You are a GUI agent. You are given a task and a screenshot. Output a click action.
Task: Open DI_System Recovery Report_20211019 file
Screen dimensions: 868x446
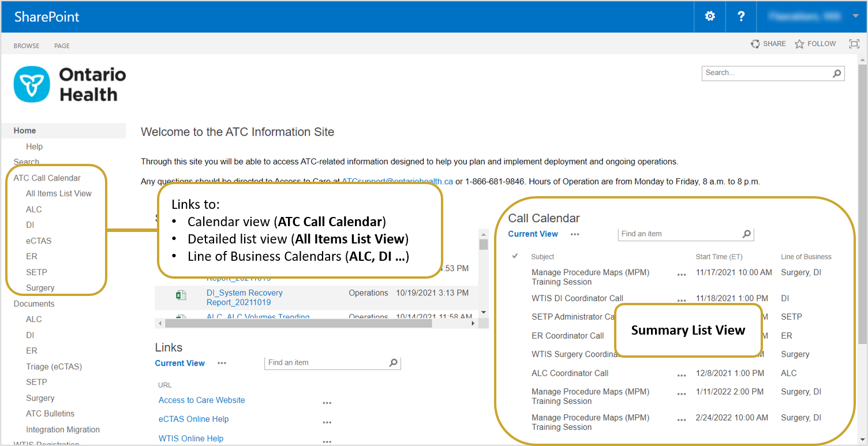tap(245, 298)
